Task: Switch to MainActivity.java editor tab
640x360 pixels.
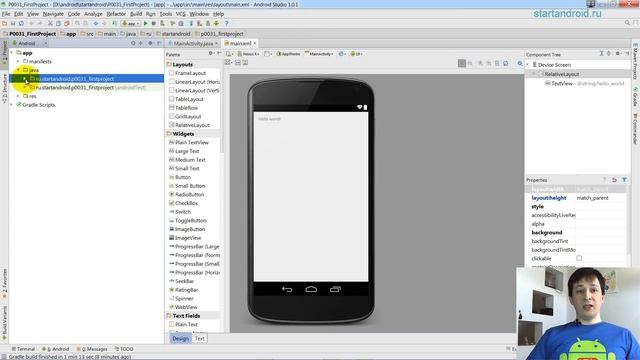Action: coord(193,43)
